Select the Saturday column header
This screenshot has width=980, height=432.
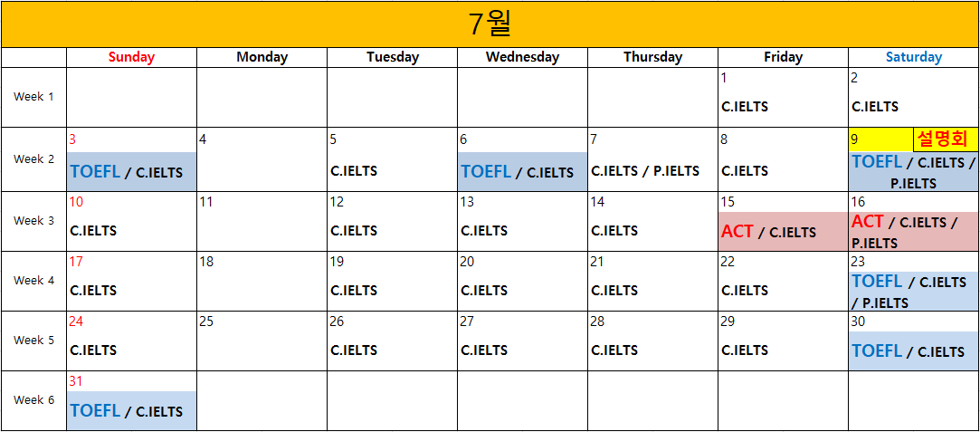(913, 58)
